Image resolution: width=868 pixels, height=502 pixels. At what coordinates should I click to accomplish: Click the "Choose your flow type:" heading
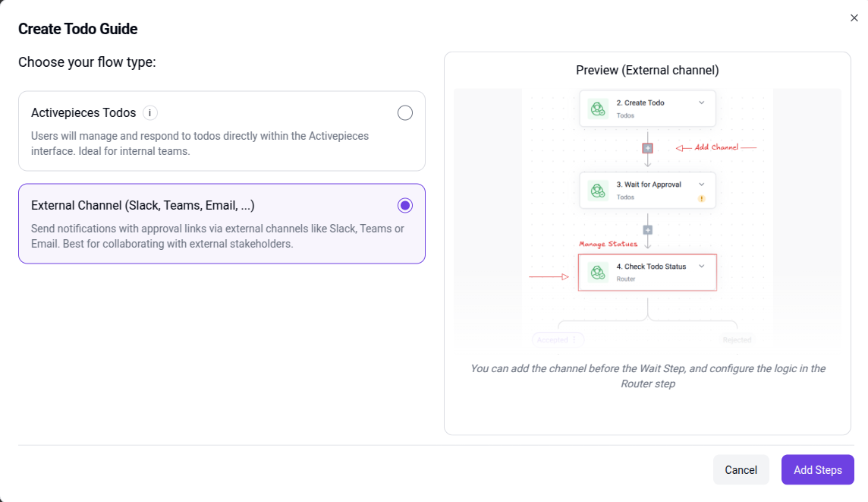[x=87, y=62]
